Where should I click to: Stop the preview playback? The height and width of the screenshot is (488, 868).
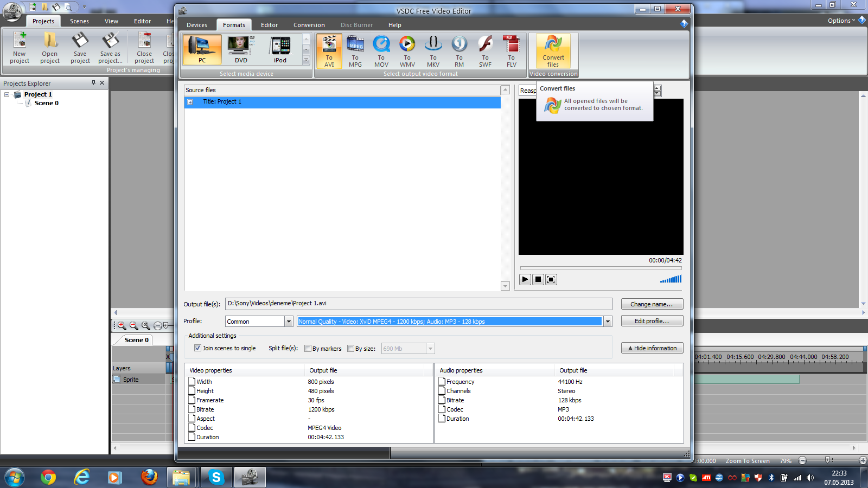point(538,279)
